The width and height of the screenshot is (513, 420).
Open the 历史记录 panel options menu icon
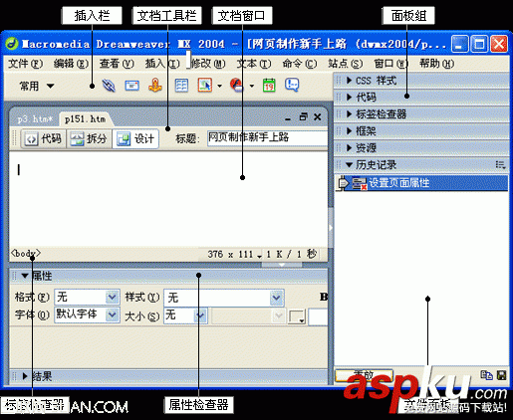[501, 165]
